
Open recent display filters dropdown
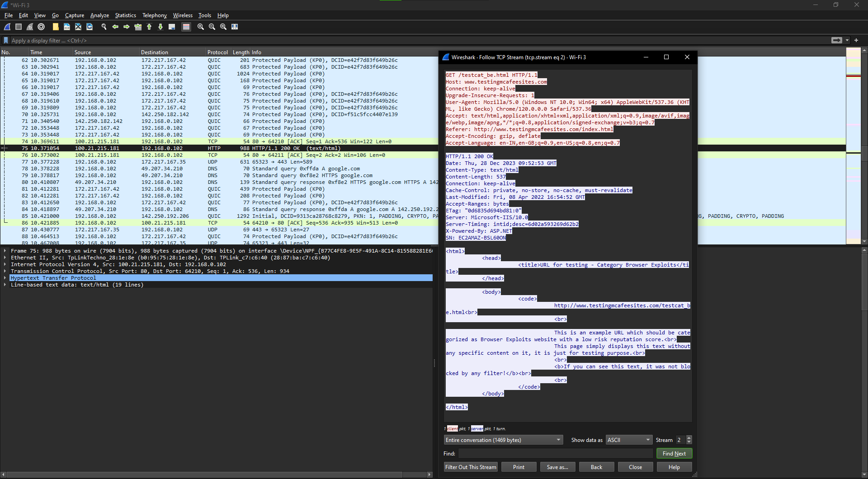tap(847, 40)
